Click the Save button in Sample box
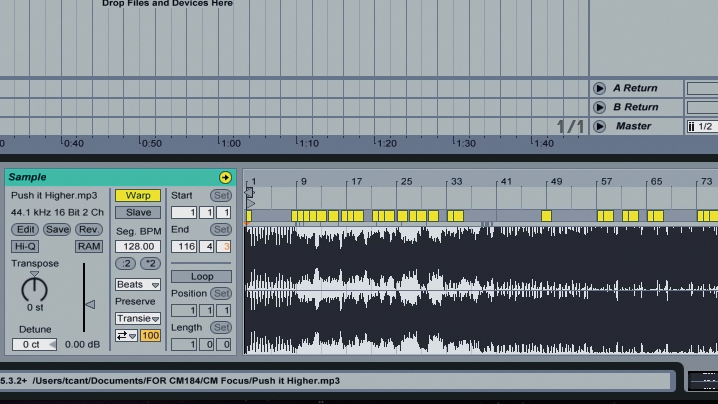718x404 pixels. coord(57,229)
